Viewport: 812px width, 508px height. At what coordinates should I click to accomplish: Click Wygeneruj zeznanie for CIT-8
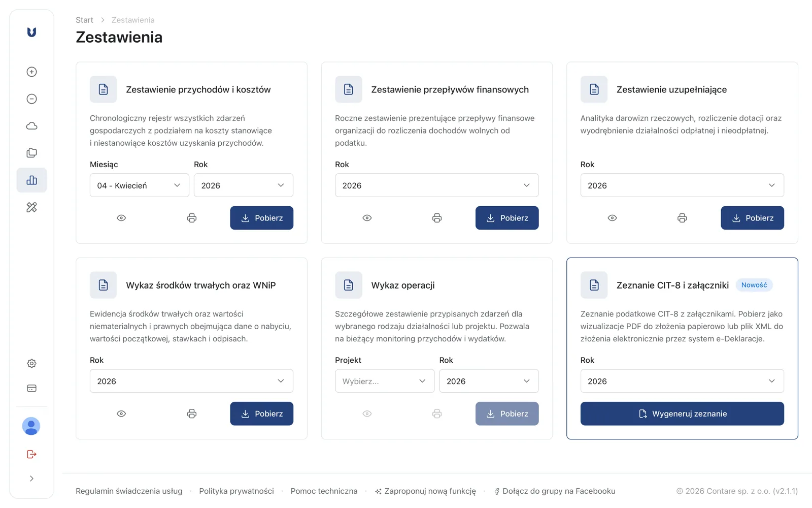682,414
